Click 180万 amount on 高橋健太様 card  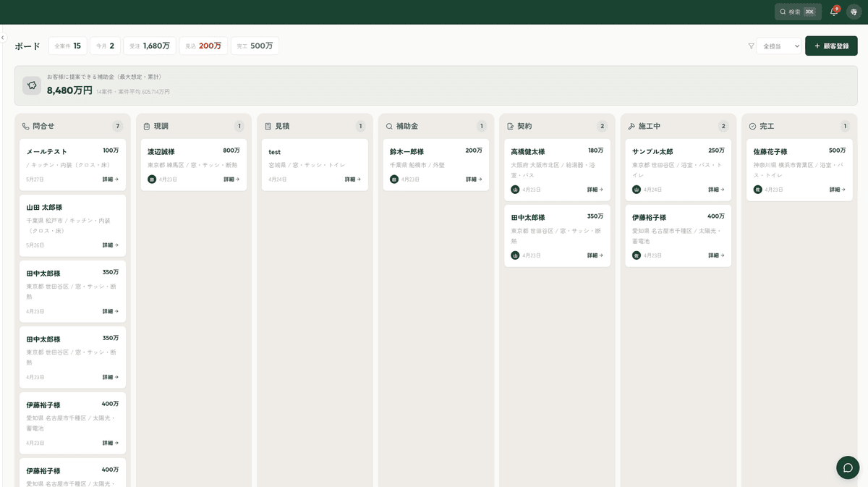coord(595,151)
